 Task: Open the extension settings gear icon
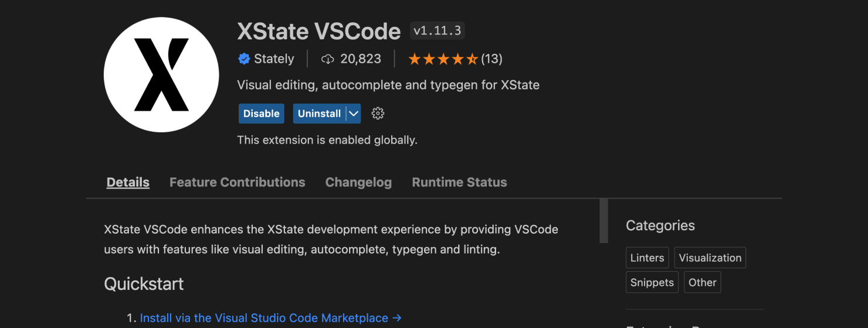378,114
